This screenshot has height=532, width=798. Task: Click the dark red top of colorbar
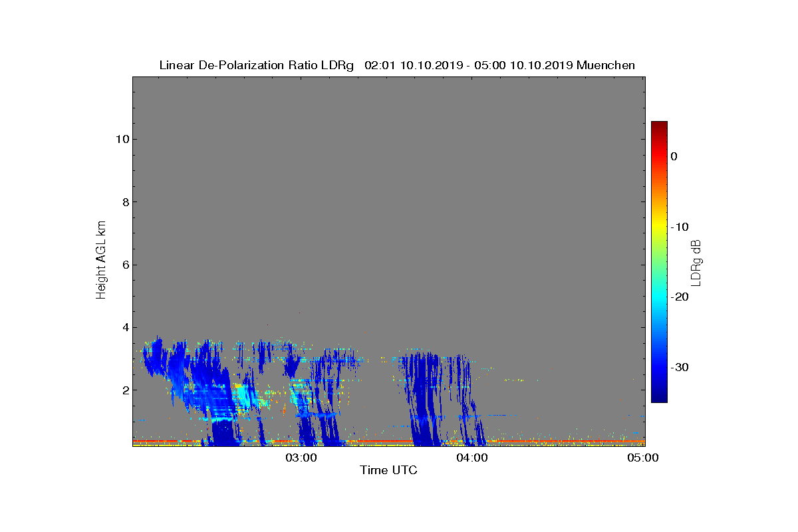pos(659,126)
